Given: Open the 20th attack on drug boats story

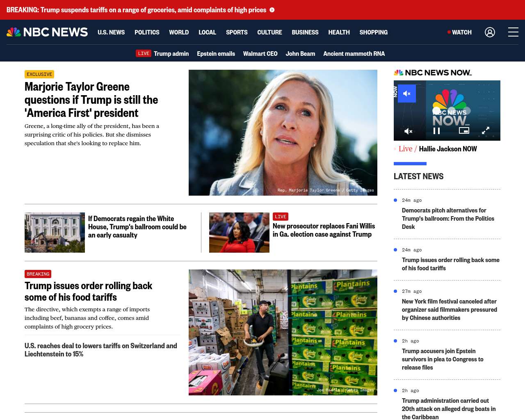Looking at the screenshot, I should (449, 409).
